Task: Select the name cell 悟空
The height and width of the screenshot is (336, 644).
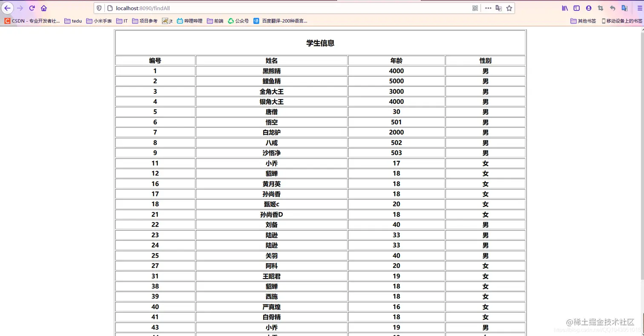Action: coord(272,122)
